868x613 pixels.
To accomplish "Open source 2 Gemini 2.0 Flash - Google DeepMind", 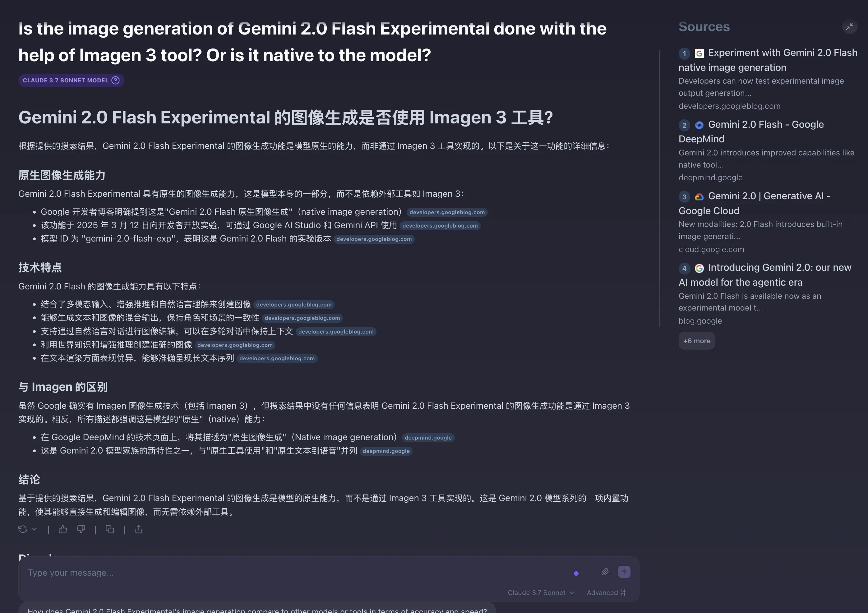I will click(751, 131).
